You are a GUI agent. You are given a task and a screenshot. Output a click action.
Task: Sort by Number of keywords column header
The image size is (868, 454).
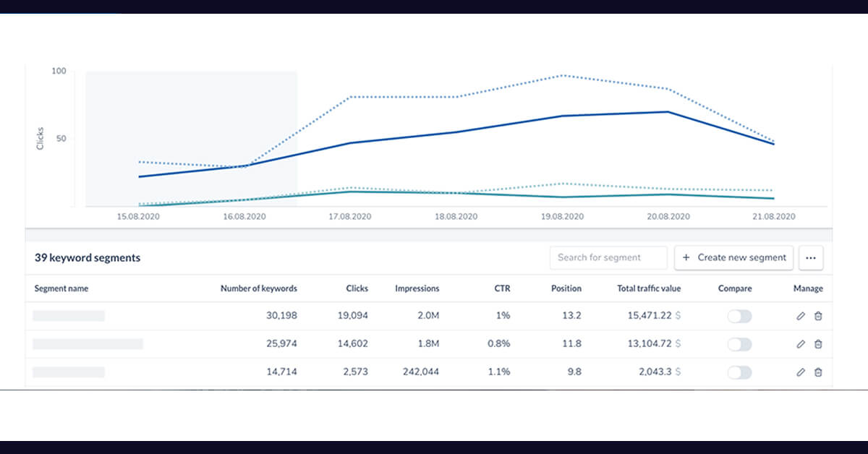259,288
